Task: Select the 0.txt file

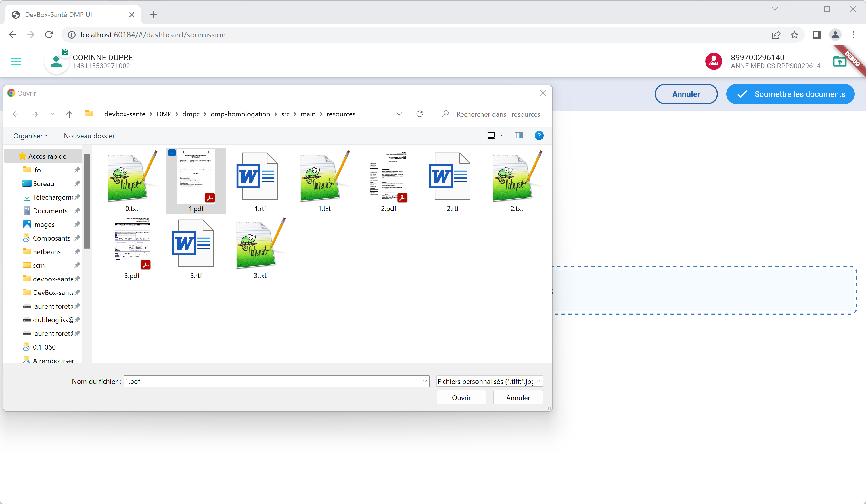Action: pos(132,181)
